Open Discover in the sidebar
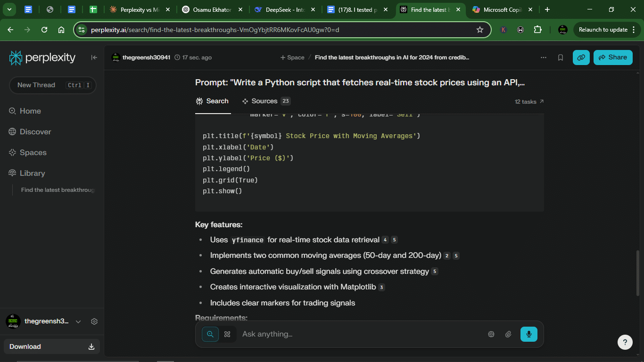This screenshot has width=644, height=362. click(x=30, y=132)
